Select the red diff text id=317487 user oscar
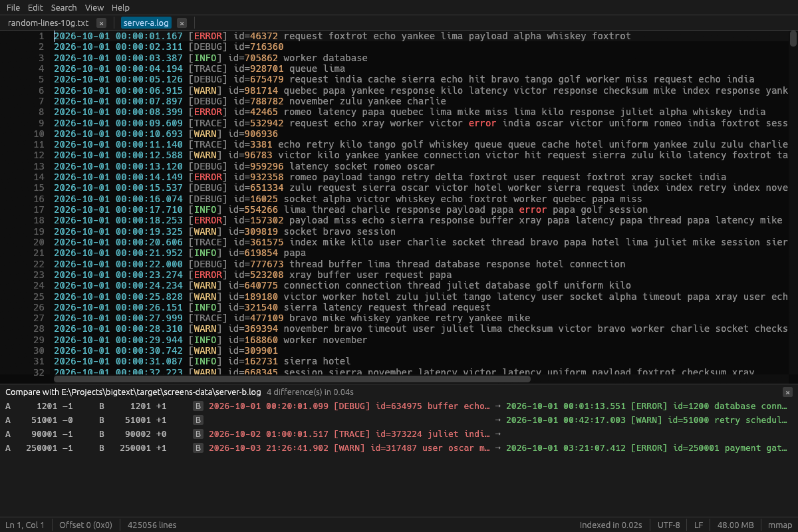The image size is (798, 532). pos(350,448)
